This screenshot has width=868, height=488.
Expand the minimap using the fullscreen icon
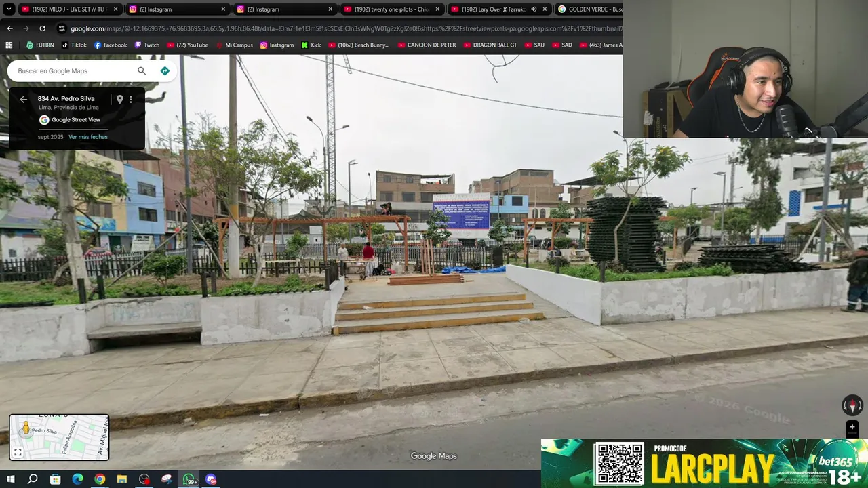click(18, 452)
